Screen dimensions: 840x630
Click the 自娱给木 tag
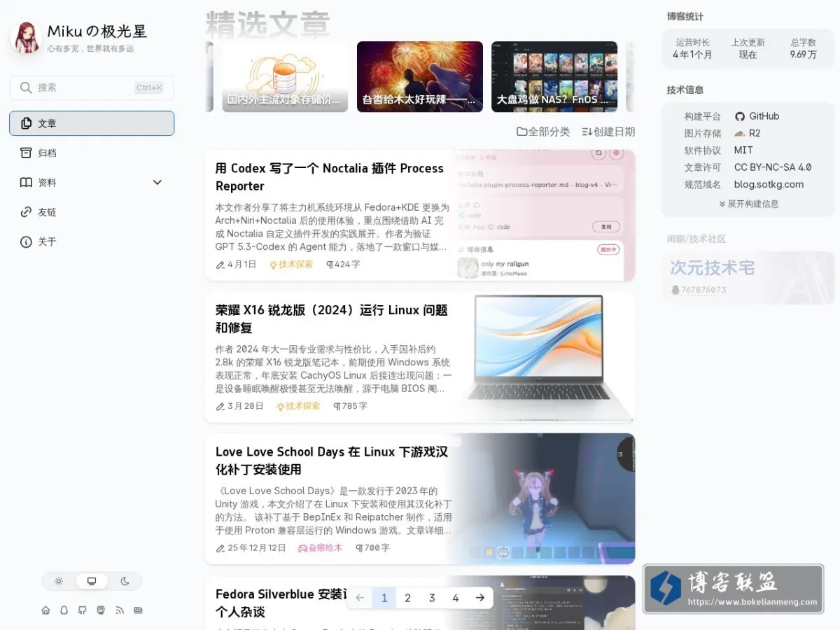click(x=321, y=548)
